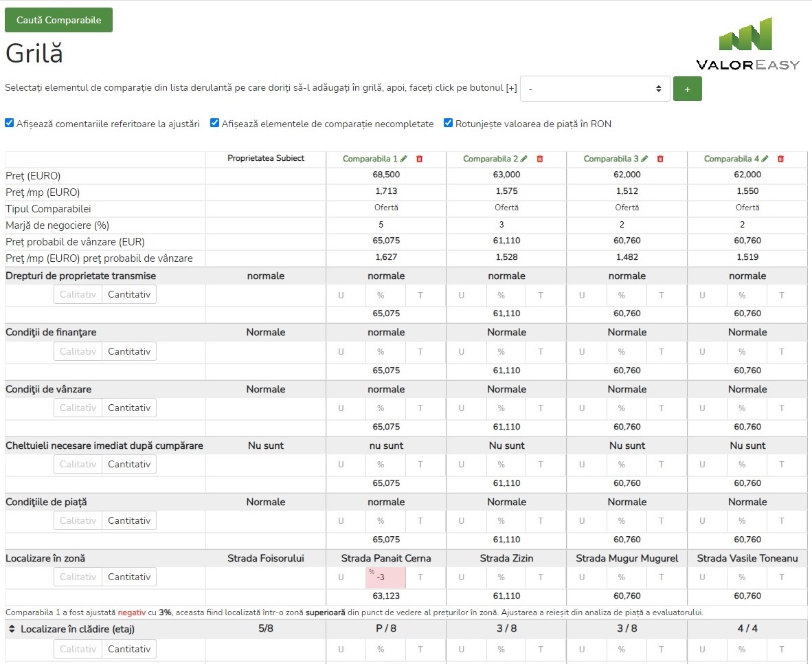The width and height of the screenshot is (812, 664).
Task: Choose Cantitativ under Condiții de finanțare
Action: pos(129,352)
